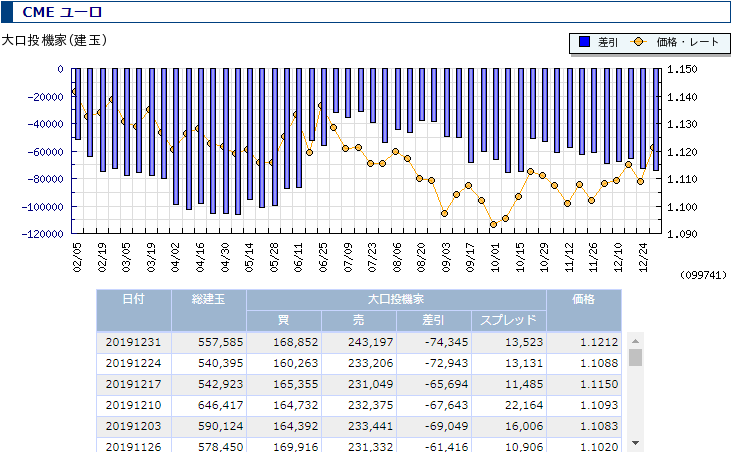756x458 pixels.
Task: Click total open interest value 540,395
Action: [x=220, y=364]
